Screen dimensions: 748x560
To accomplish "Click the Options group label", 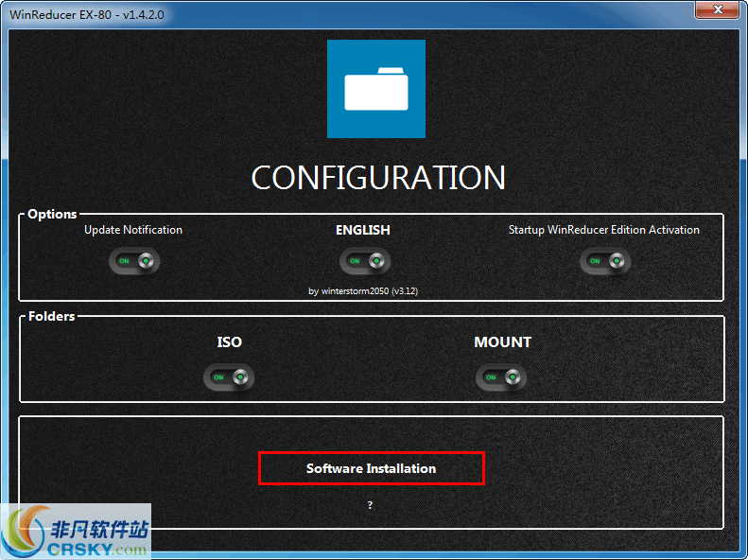I will (52, 214).
